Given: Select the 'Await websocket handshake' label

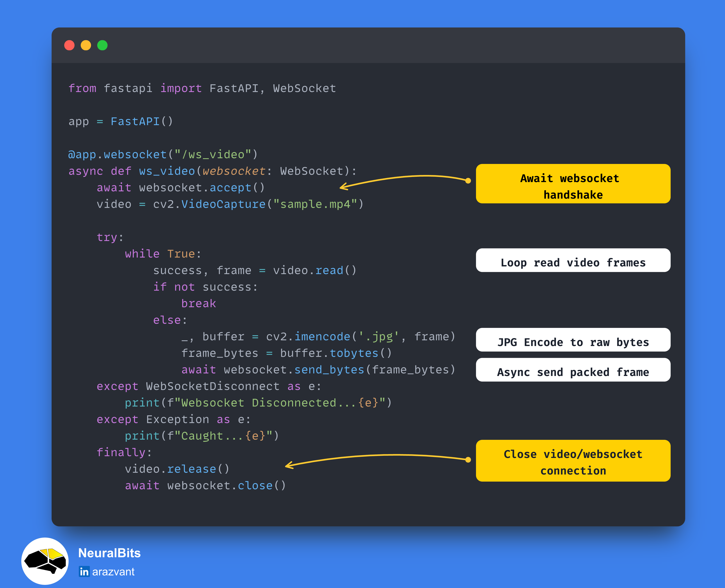Looking at the screenshot, I should 573,184.
